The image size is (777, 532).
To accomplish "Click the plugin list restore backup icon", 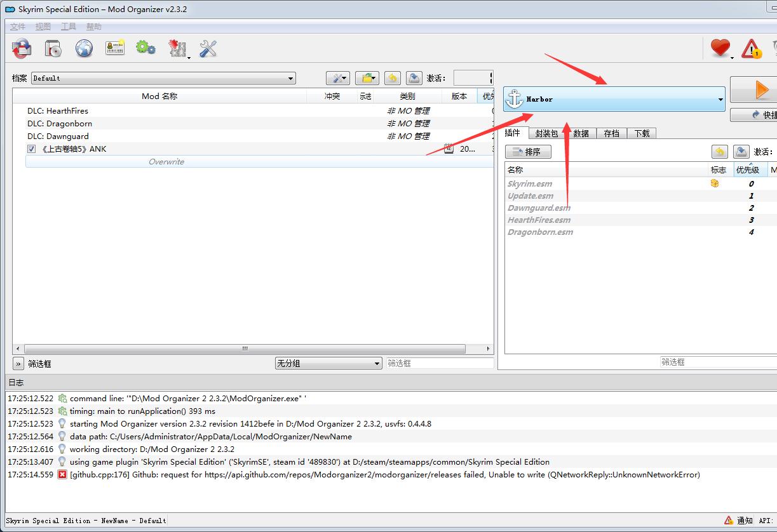I will (719, 152).
